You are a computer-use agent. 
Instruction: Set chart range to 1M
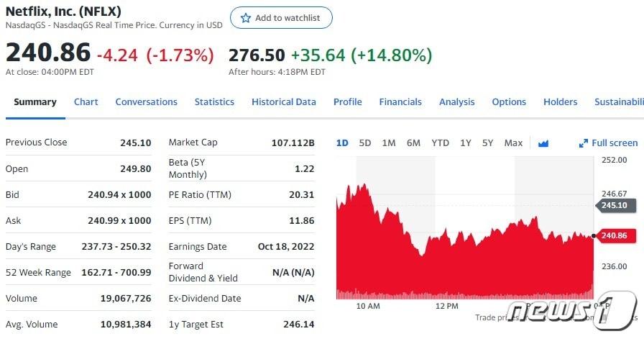click(x=389, y=143)
